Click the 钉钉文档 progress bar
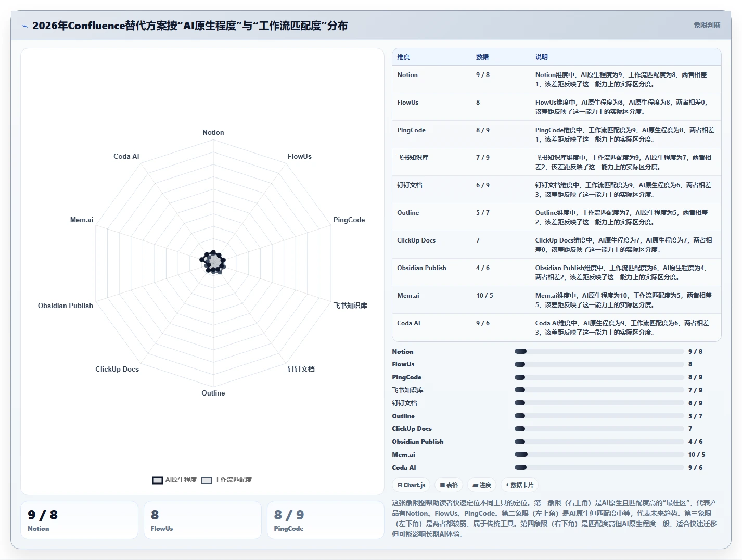 coord(599,403)
